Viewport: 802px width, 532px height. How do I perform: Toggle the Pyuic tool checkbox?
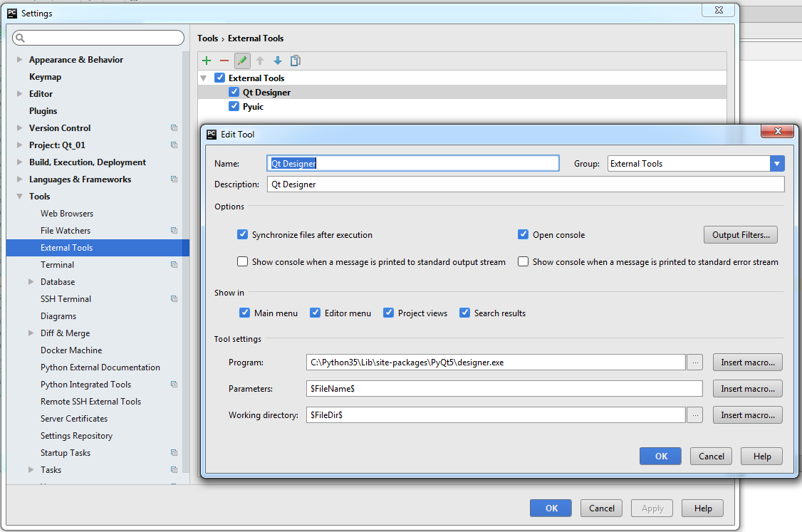(234, 106)
